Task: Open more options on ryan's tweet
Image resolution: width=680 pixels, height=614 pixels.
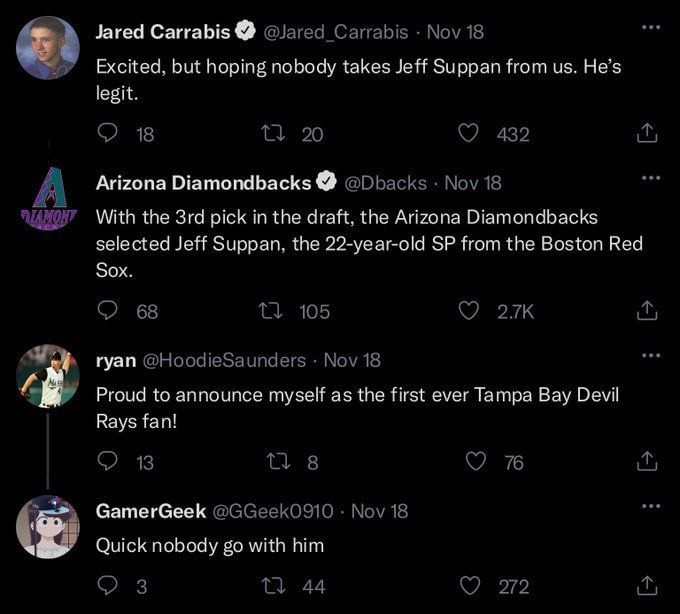Action: click(x=651, y=355)
